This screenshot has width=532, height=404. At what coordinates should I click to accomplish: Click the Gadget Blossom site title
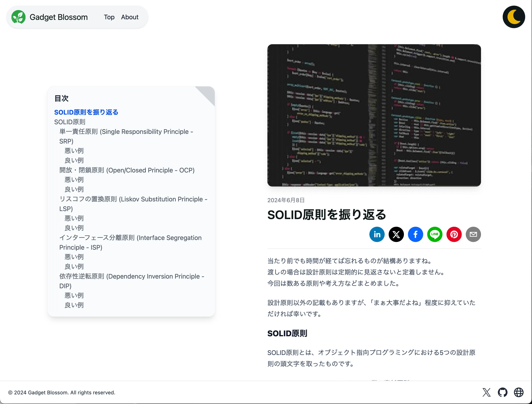click(58, 17)
